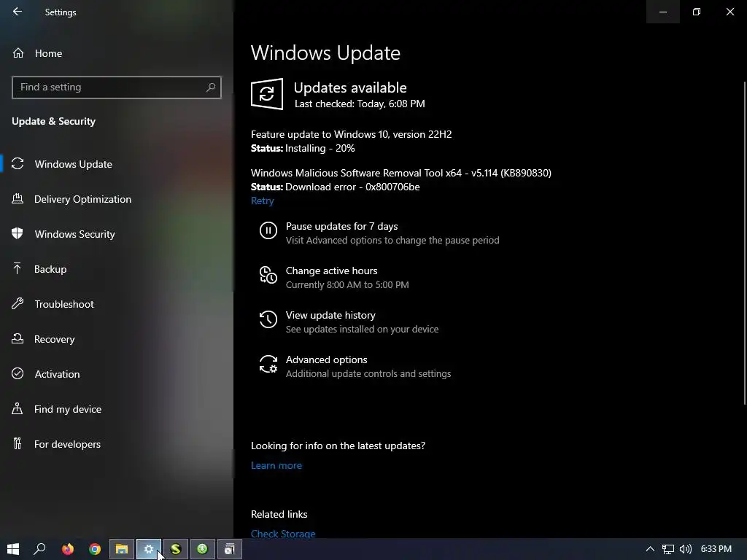Click the Find my device icon
Screen dimensions: 747x560
tap(18, 408)
